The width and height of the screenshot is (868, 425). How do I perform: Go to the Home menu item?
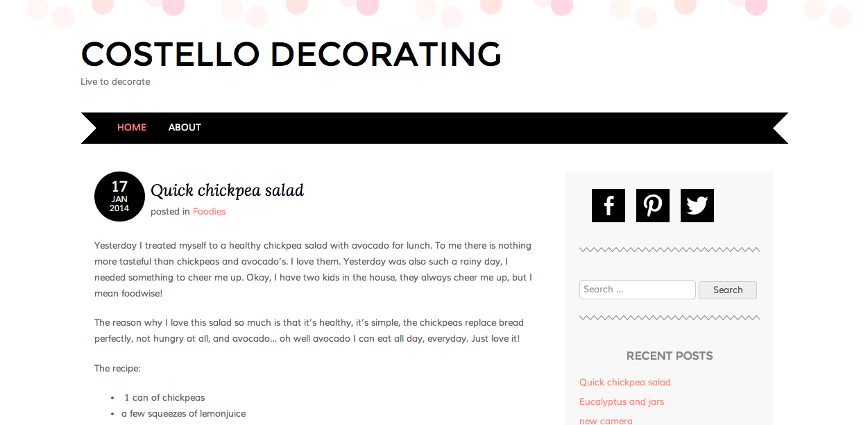pyautogui.click(x=132, y=127)
